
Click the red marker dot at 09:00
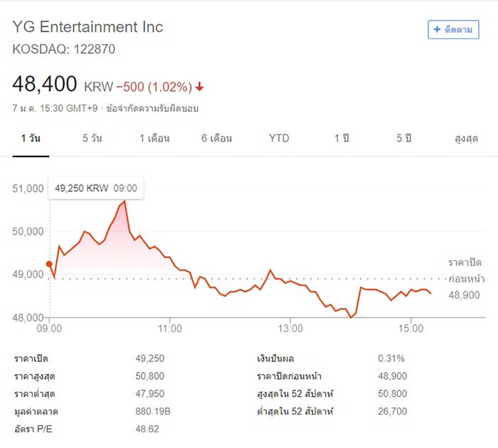pos(49,264)
